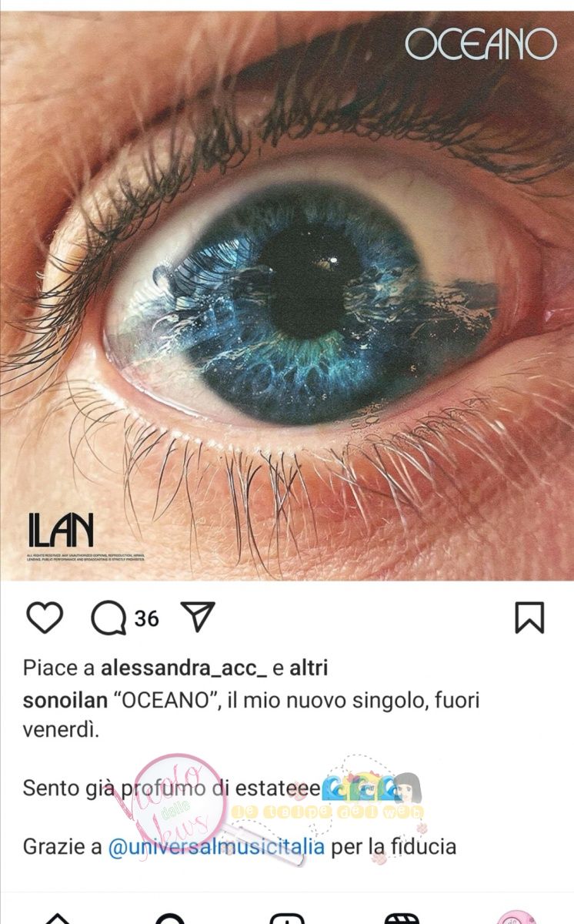Open Reels from the bottom navigation bar
The image size is (574, 924).
(401, 918)
